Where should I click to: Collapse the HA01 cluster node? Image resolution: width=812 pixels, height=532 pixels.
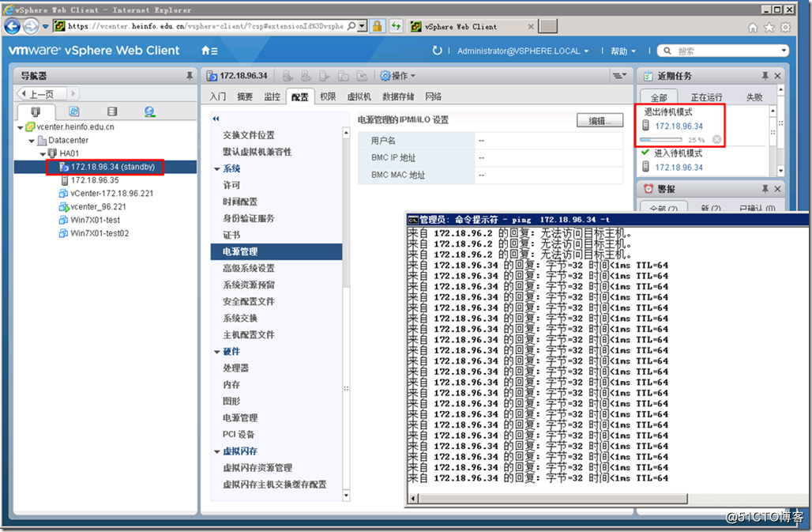click(43, 153)
